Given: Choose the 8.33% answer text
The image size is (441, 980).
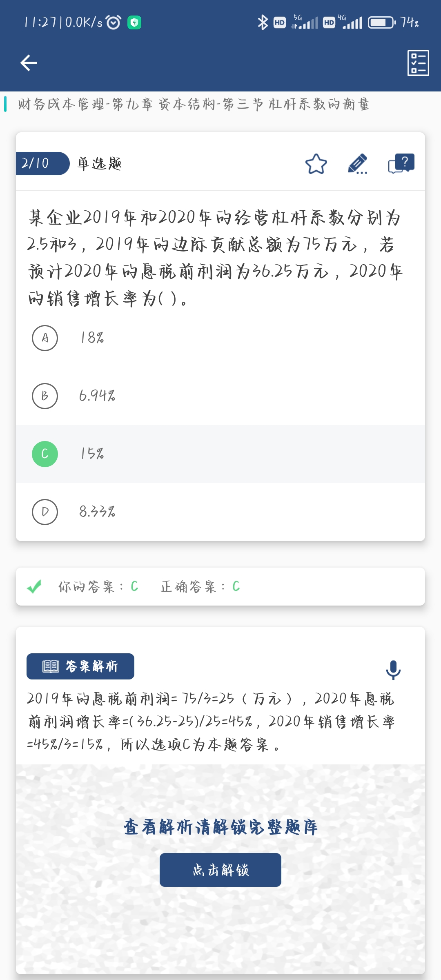Looking at the screenshot, I should click(97, 512).
